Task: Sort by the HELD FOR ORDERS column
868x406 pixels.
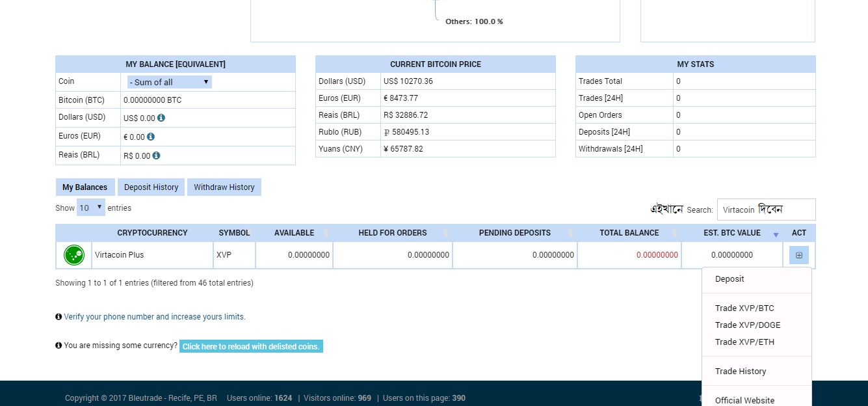Action: click(x=393, y=233)
